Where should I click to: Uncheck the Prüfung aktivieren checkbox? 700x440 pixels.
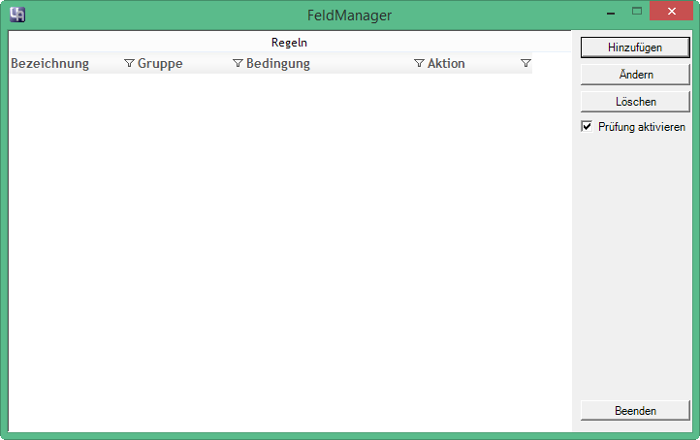[587, 127]
